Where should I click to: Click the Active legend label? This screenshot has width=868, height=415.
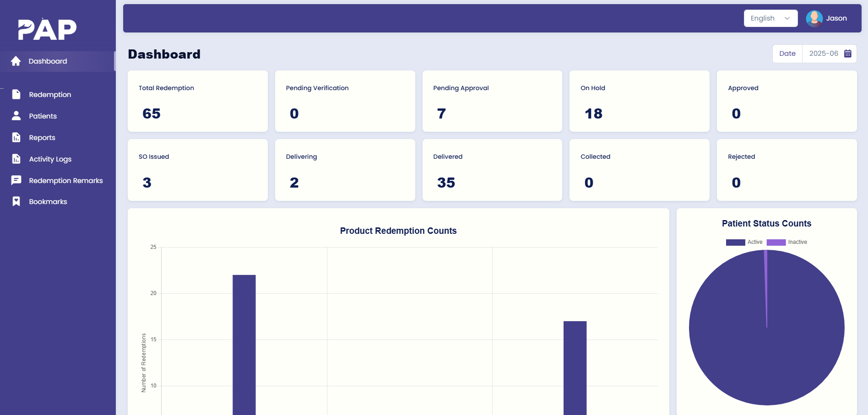(x=755, y=242)
